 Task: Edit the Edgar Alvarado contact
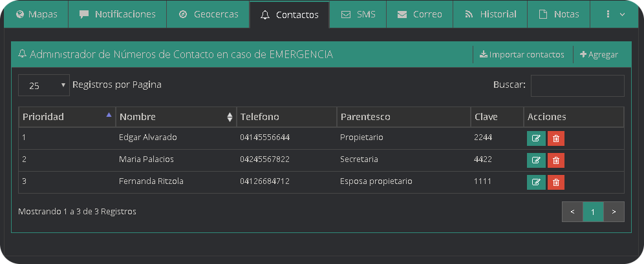[536, 139]
